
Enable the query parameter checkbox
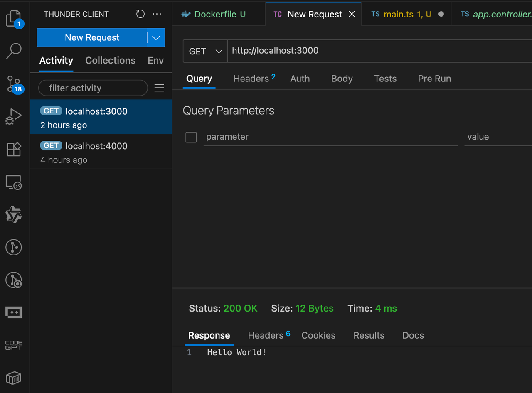(x=191, y=137)
